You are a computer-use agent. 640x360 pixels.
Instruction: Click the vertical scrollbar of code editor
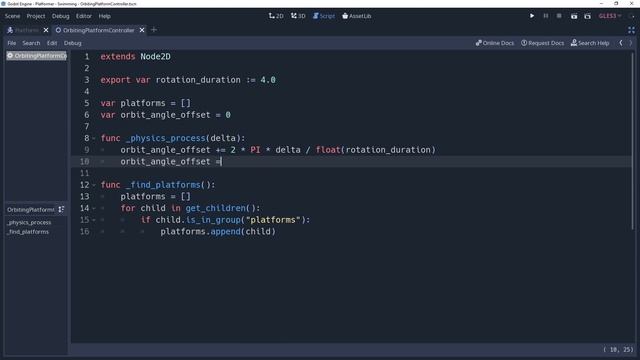coord(633,141)
